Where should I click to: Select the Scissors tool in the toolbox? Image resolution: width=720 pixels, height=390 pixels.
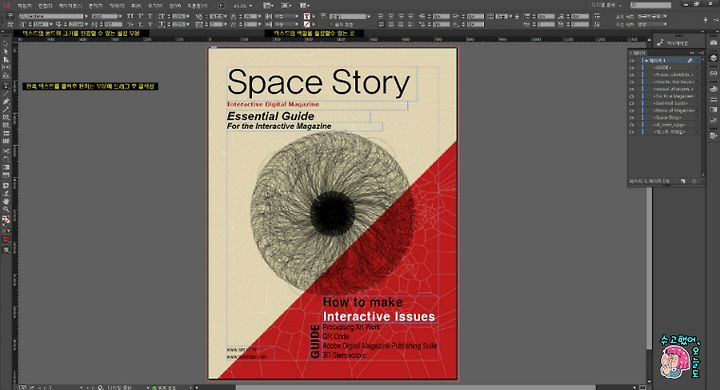pyautogui.click(x=6, y=151)
